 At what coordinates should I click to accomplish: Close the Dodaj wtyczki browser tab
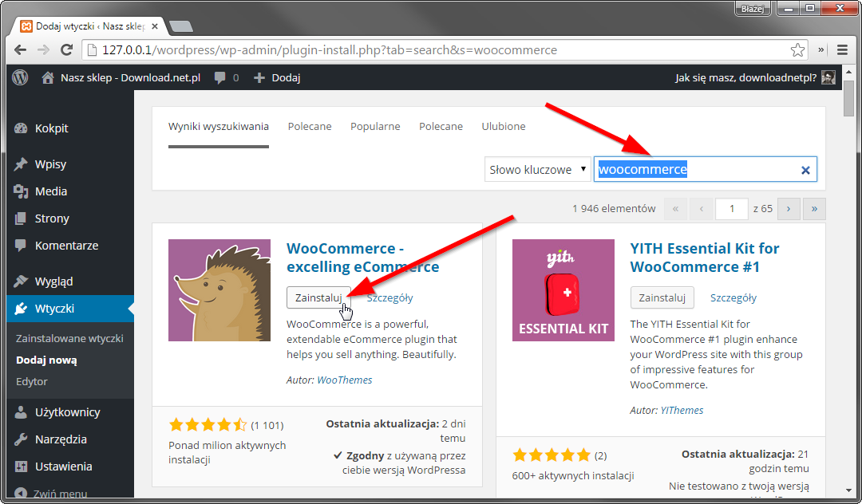(x=155, y=26)
